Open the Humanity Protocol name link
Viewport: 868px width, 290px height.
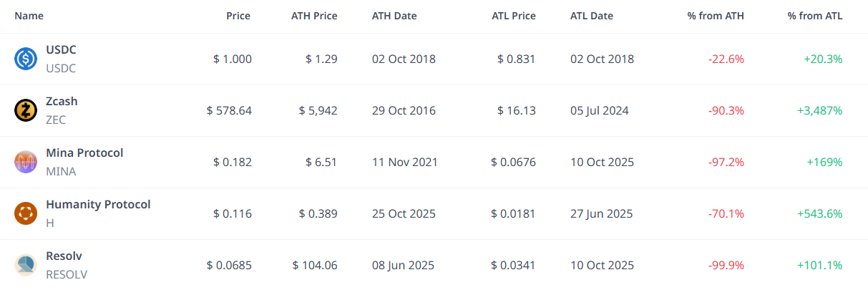[x=98, y=204]
